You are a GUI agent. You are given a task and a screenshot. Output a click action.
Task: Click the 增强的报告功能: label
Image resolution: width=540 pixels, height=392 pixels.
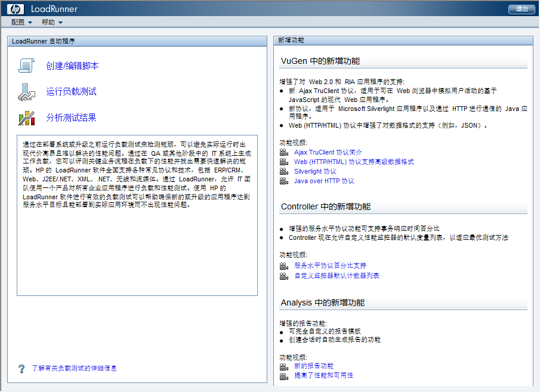point(303,323)
